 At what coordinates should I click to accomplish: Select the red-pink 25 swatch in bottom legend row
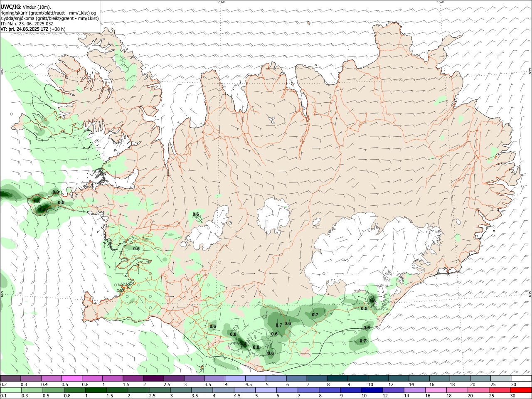(499, 390)
